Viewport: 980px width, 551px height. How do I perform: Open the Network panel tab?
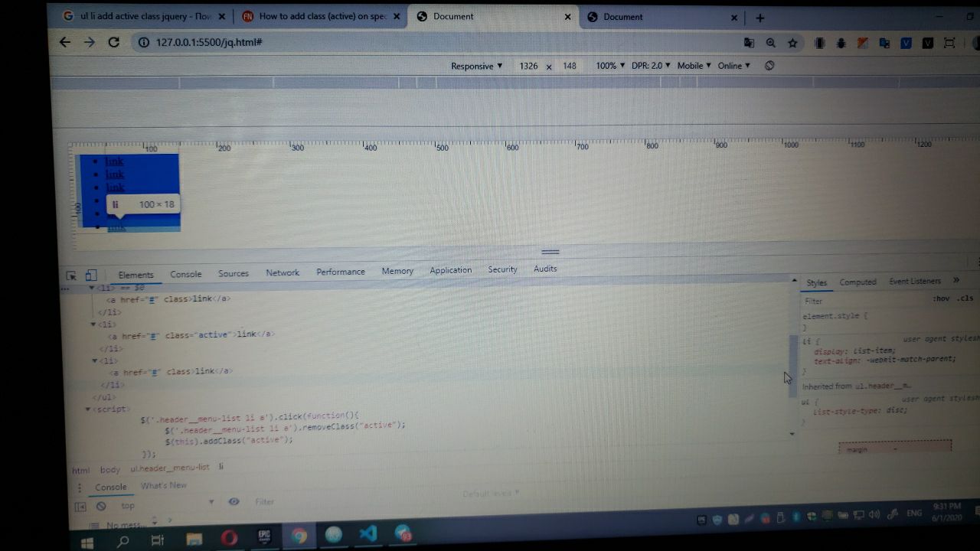[x=283, y=272]
